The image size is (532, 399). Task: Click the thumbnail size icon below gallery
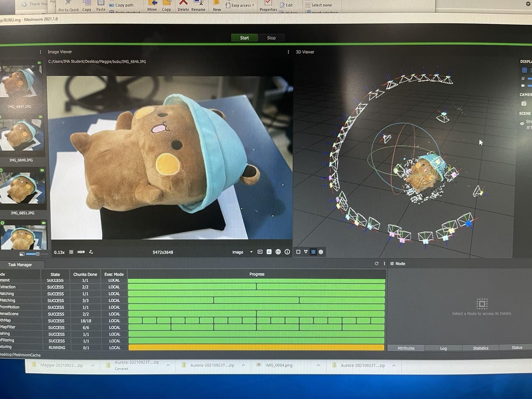point(22,254)
